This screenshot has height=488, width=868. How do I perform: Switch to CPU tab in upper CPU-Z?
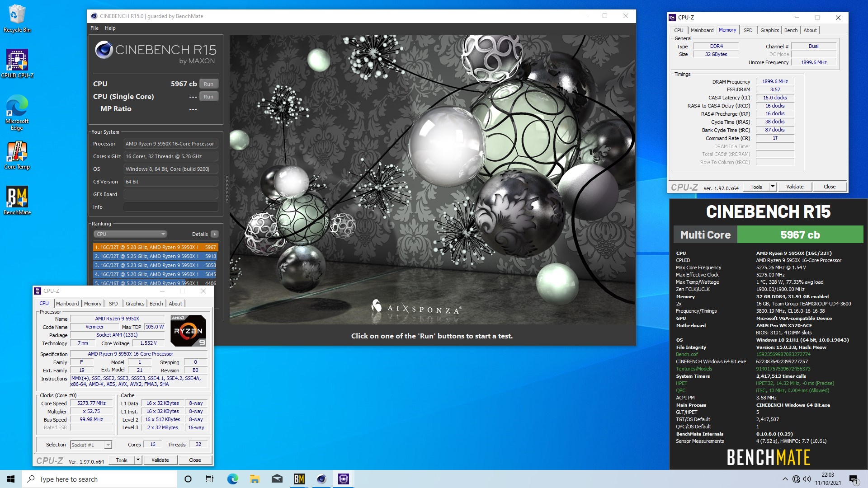coord(679,30)
